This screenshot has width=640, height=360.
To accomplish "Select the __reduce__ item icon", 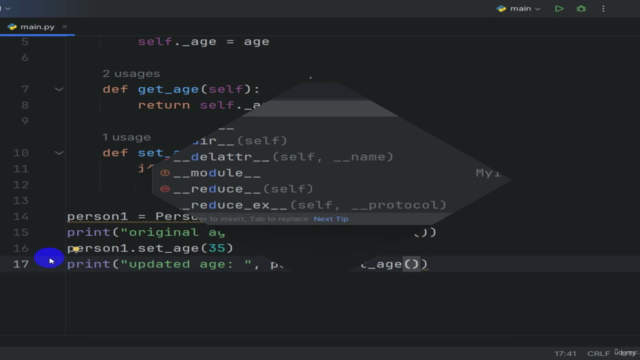I will [165, 189].
